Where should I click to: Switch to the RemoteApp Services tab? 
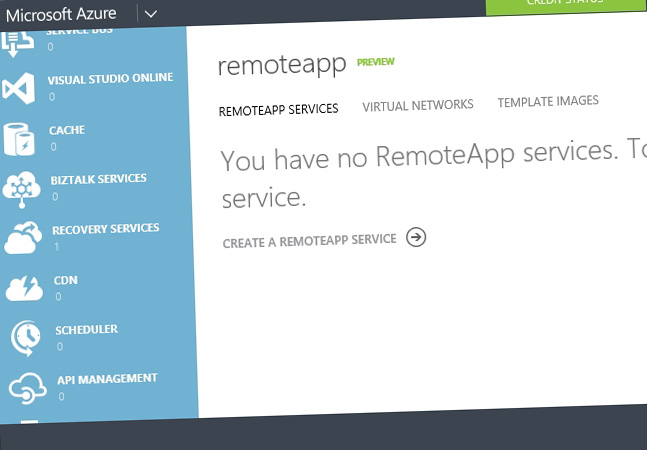pyautogui.click(x=279, y=110)
